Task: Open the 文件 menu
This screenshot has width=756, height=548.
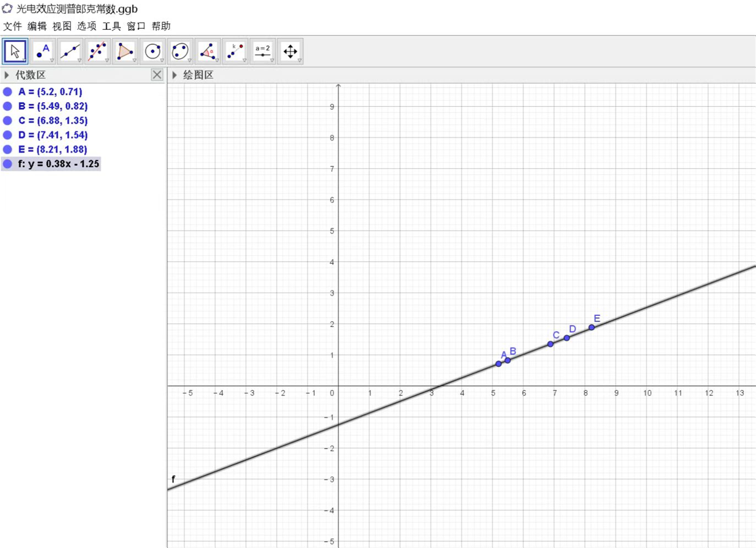Action: click(x=12, y=26)
